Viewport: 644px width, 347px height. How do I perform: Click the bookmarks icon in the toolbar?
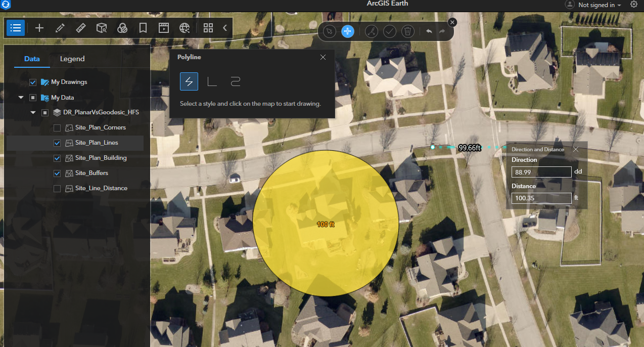(x=143, y=28)
